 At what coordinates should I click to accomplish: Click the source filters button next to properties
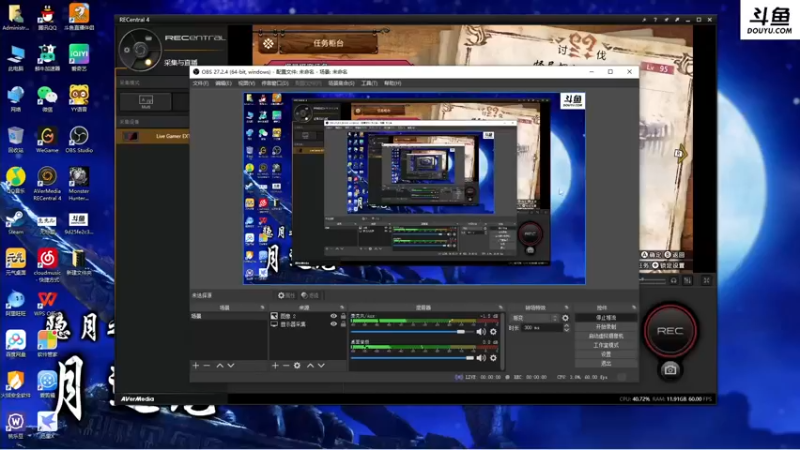(x=310, y=295)
